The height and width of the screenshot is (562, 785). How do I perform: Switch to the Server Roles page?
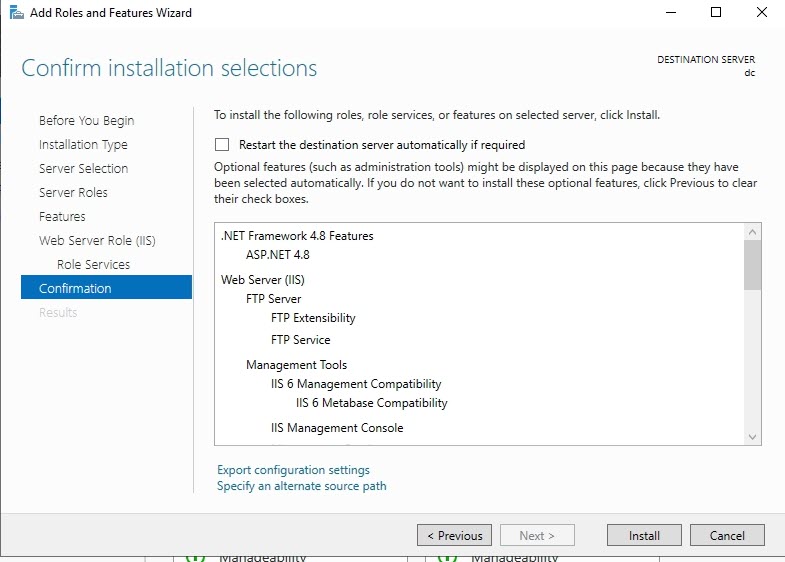[x=73, y=192]
